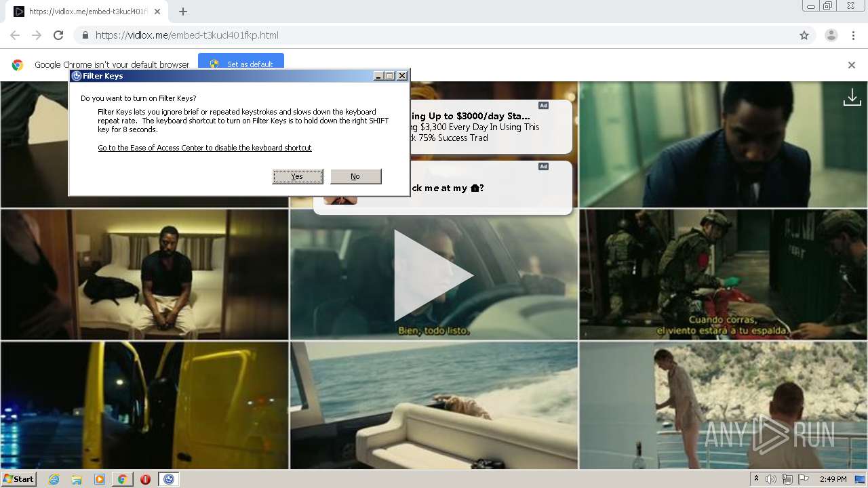Select thumbnail of man in blue suit
This screenshot has height=488, width=868.
click(x=723, y=144)
